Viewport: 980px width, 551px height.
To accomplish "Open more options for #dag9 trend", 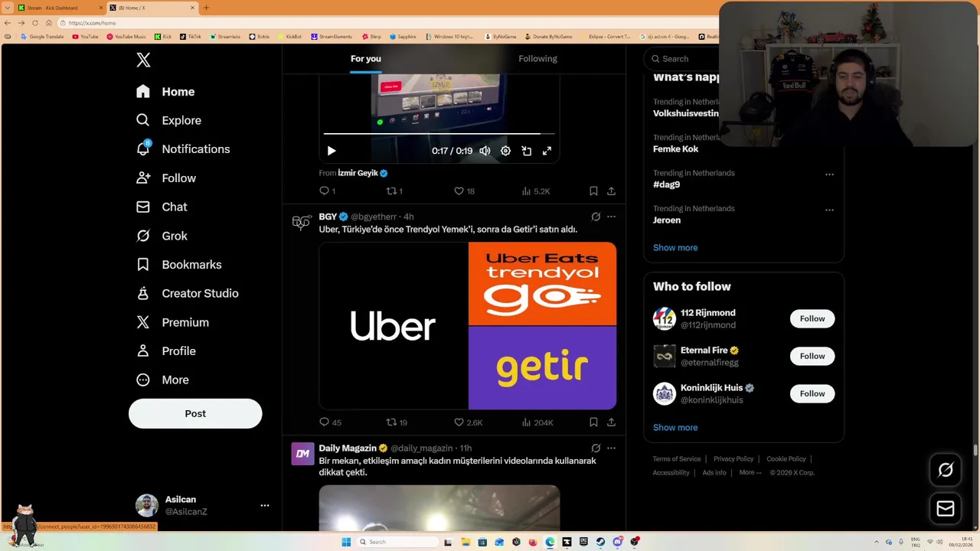I will [829, 174].
